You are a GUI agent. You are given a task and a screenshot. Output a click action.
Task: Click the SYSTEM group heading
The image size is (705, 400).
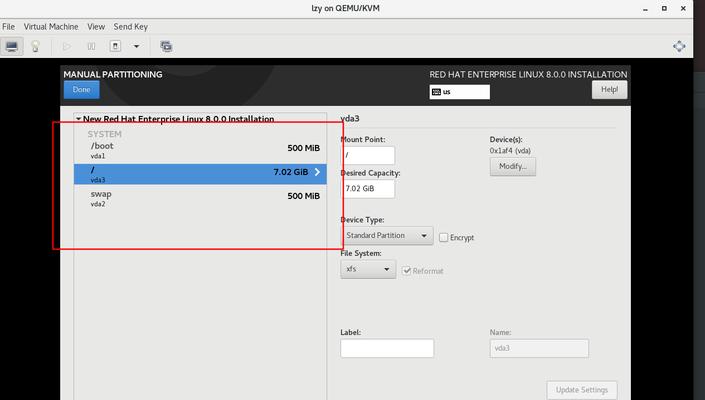(104, 134)
